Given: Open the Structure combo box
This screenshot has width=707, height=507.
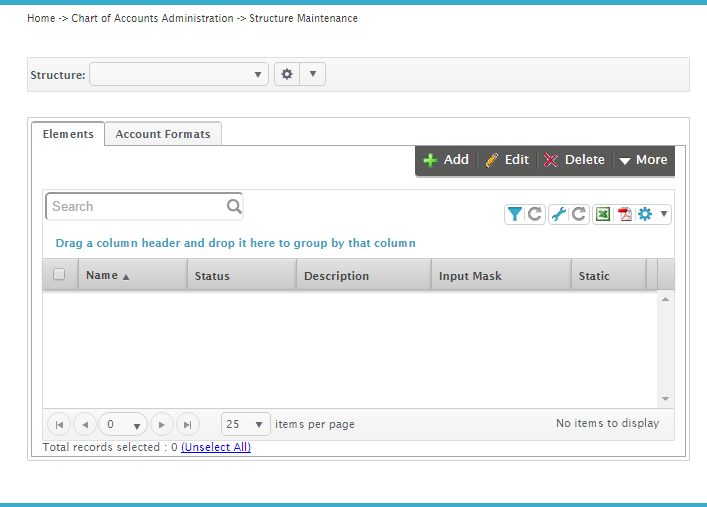Looking at the screenshot, I should (x=179, y=74).
